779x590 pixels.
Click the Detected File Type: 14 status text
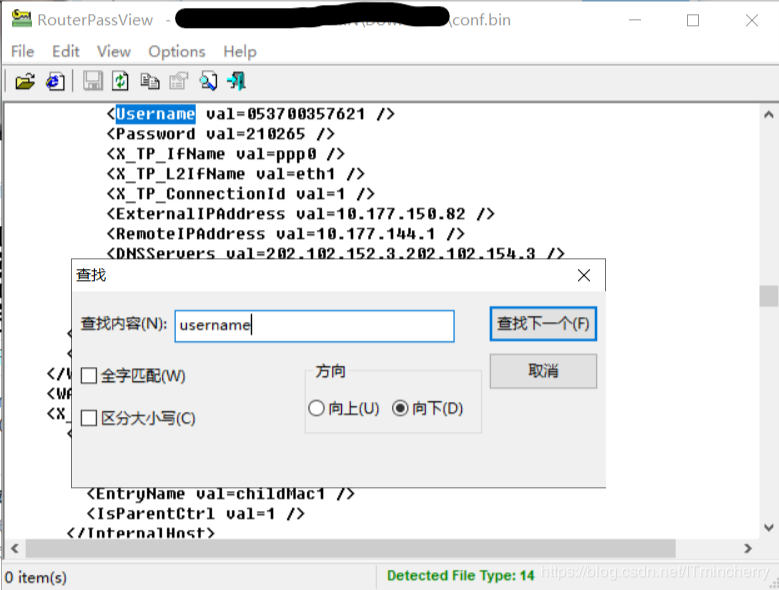coord(461,576)
